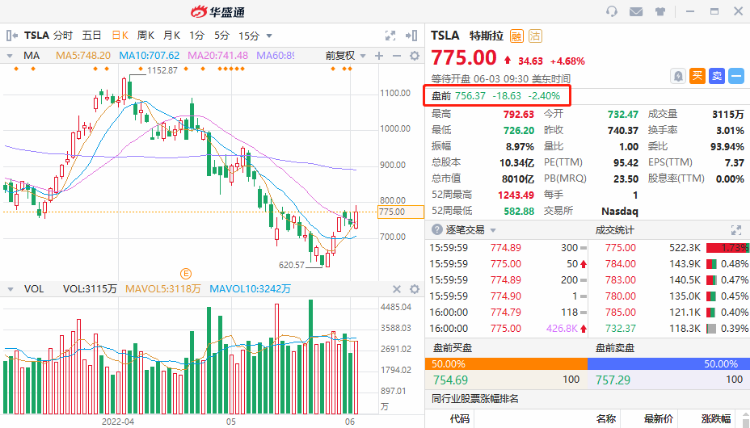The height and width of the screenshot is (428, 750).
Task: Click MA5:748.20 label
Action: tap(83, 56)
